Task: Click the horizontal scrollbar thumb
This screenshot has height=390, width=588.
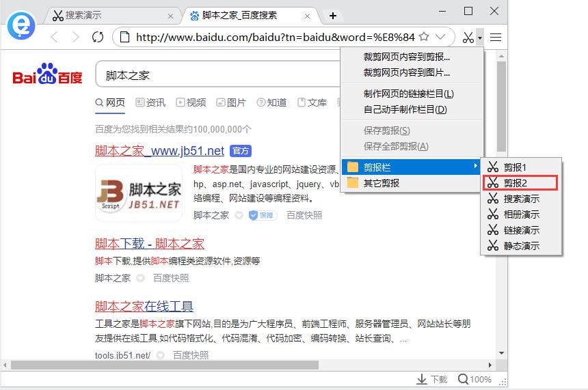Action: [165, 365]
